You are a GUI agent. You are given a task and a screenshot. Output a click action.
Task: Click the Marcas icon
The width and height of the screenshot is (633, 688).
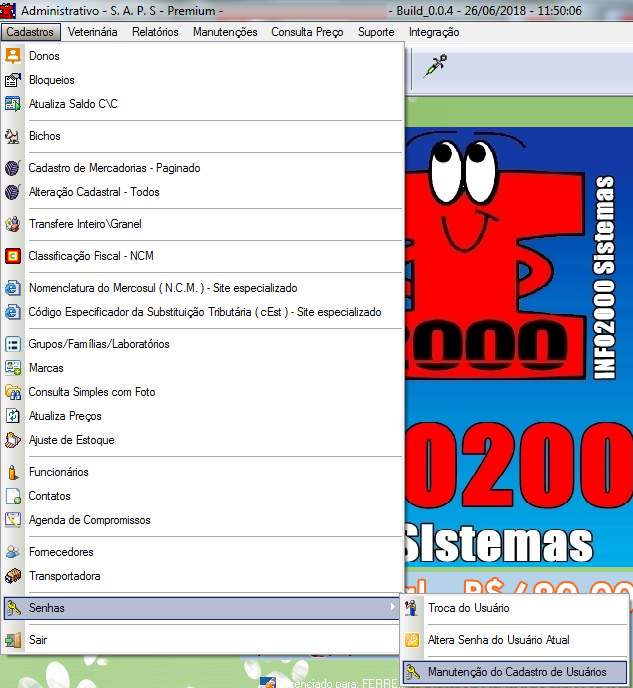[x=13, y=368]
